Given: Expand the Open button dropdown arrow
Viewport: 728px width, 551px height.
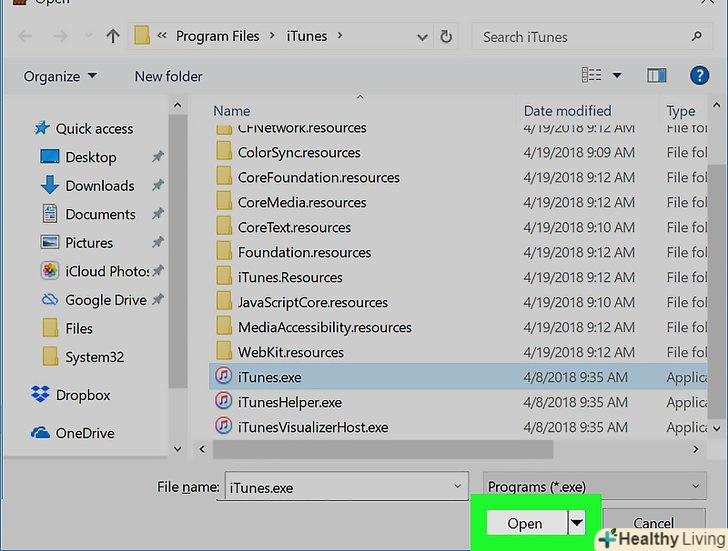Looking at the screenshot, I should 577,523.
